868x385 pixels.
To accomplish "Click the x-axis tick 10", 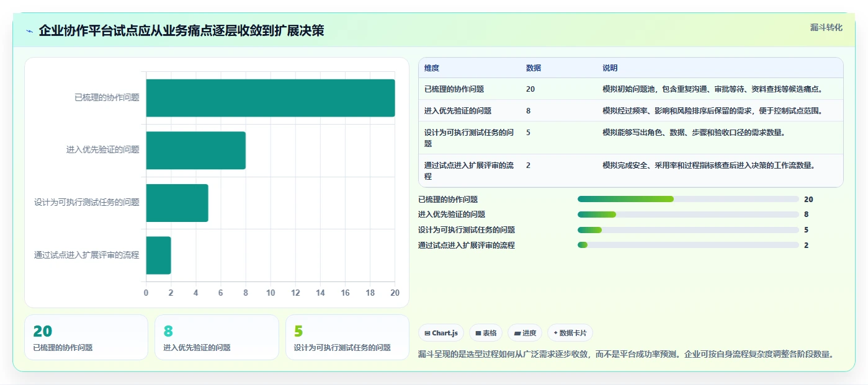I will [x=271, y=293].
